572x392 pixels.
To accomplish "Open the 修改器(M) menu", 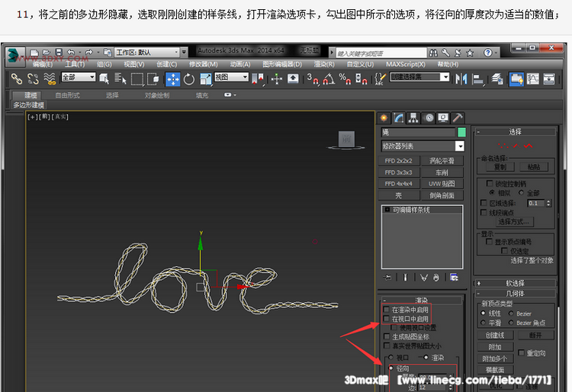I will point(203,64).
